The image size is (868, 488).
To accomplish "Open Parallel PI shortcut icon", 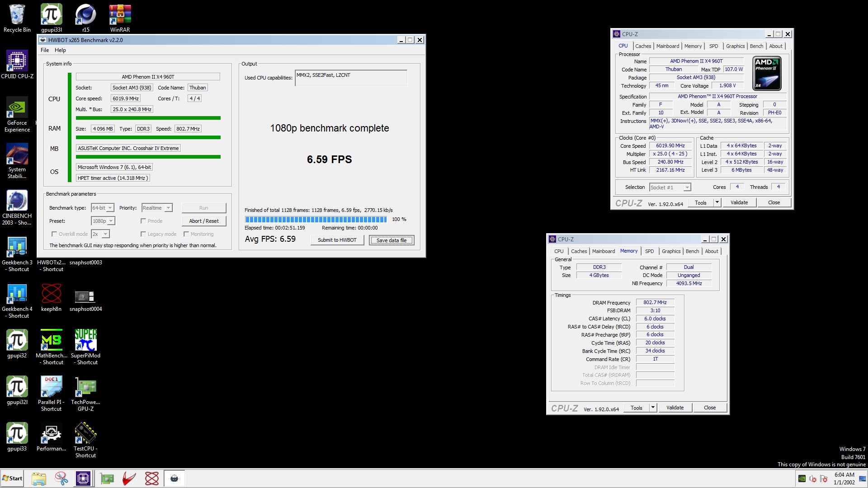I will click(x=52, y=394).
